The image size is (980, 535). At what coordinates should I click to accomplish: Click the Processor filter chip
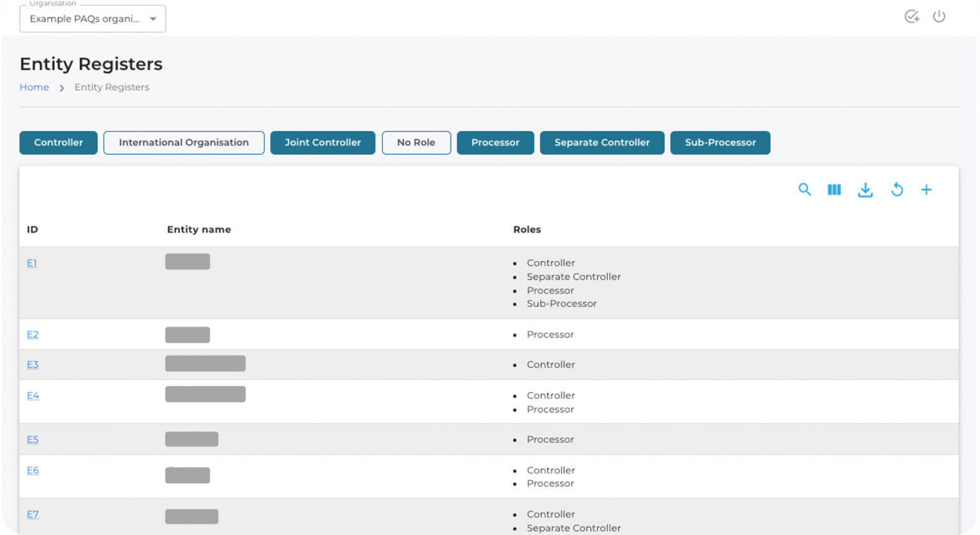tap(495, 142)
